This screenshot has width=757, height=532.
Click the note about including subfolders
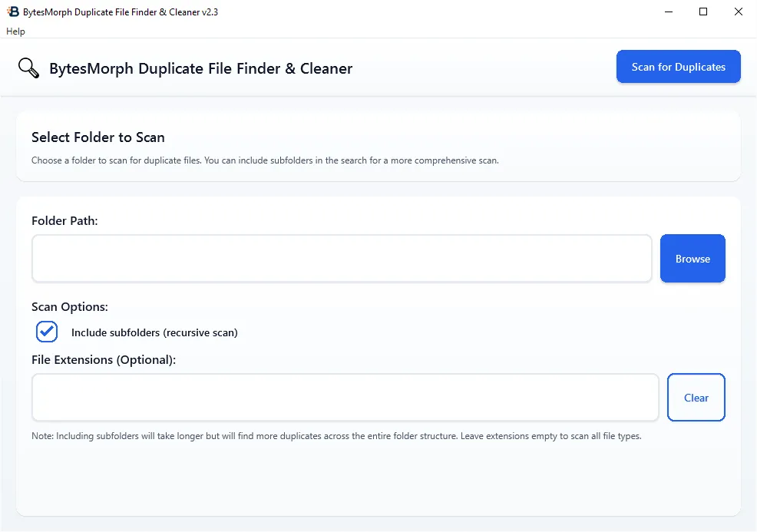[336, 436]
